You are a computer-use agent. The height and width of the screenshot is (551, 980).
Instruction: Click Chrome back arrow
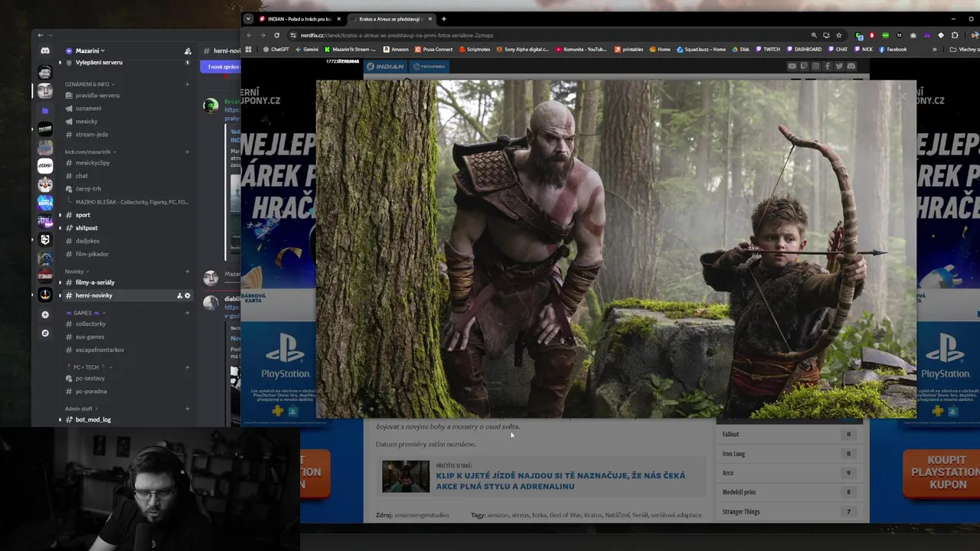point(249,35)
